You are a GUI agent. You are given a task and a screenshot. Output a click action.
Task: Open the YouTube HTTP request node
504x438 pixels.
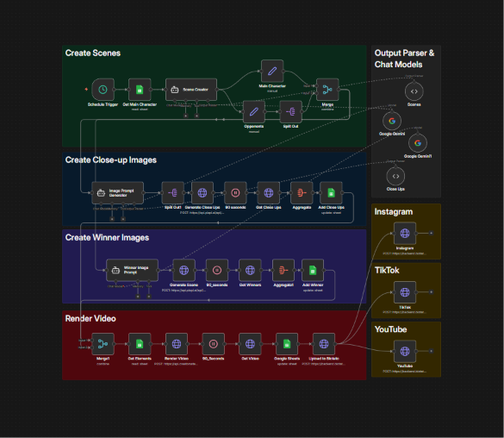click(x=405, y=351)
